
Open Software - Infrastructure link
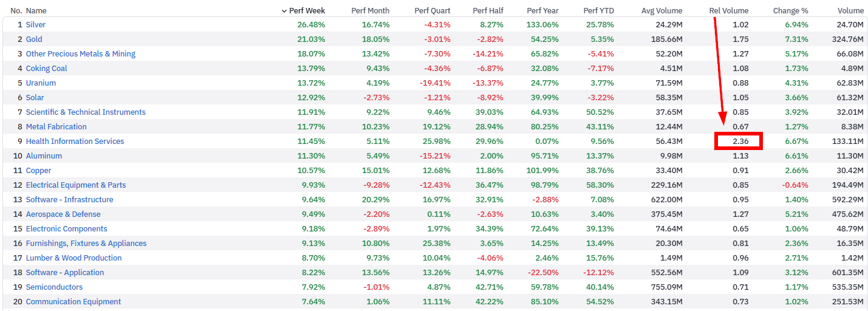pyautogui.click(x=69, y=200)
